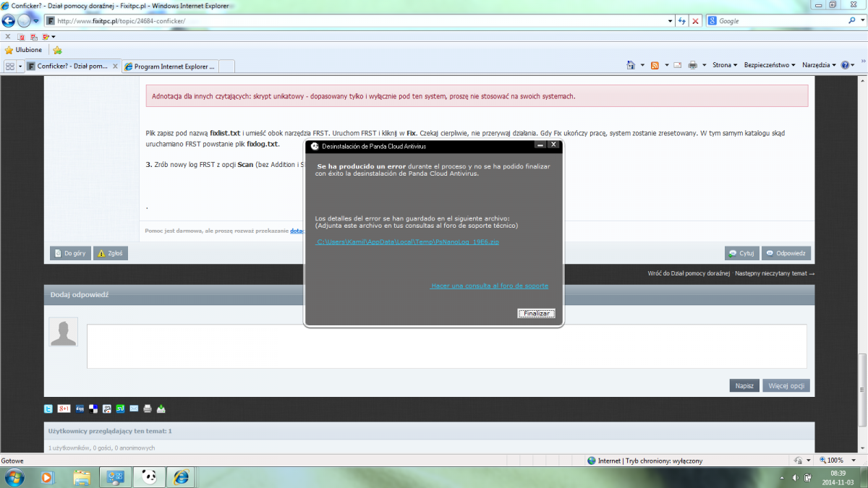Viewport: 868px width, 488px height.
Task: Click 'Hacer una consulta al foro de soporte'
Action: (x=489, y=286)
